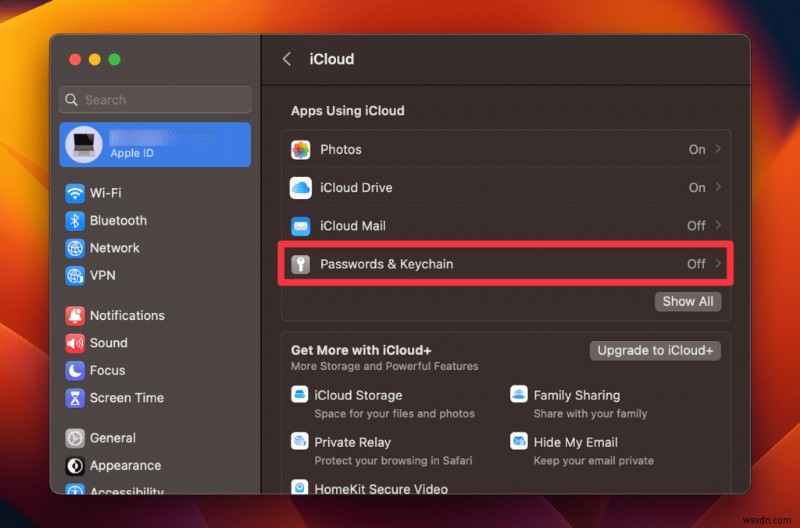Click 'Keep your email private' text

[593, 461]
